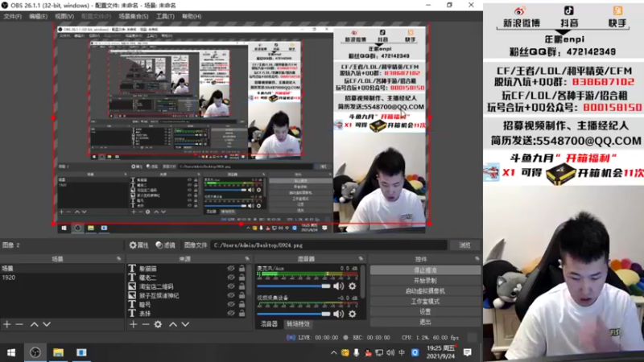644x362 pixels.
Task: Open the 视图(V) menu
Action: tap(64, 16)
